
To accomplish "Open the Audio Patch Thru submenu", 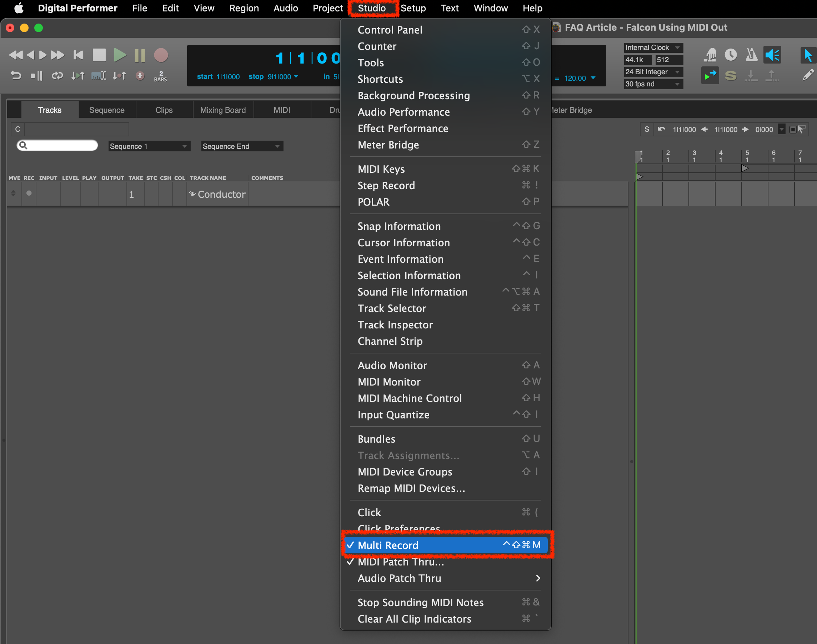I will (399, 578).
